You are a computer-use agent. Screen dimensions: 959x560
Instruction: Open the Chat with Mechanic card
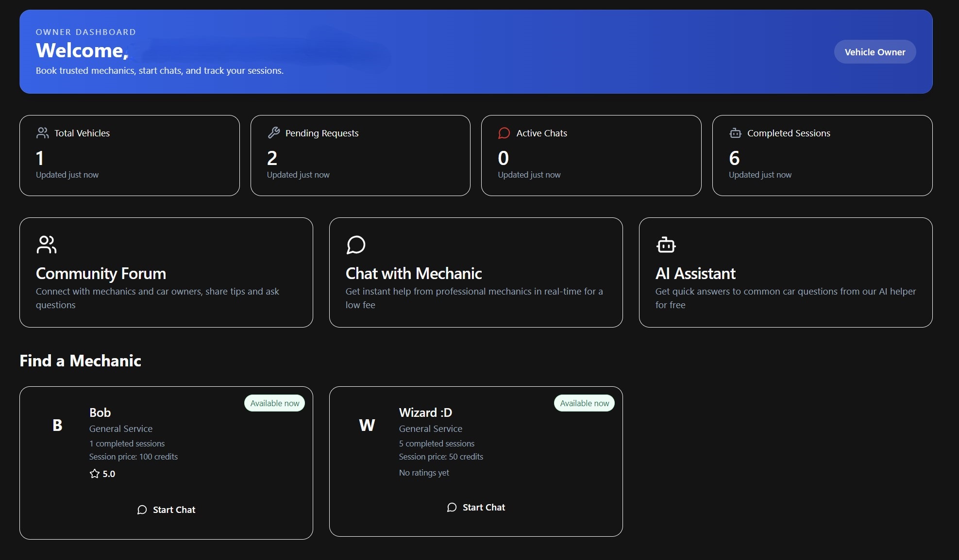coord(475,272)
